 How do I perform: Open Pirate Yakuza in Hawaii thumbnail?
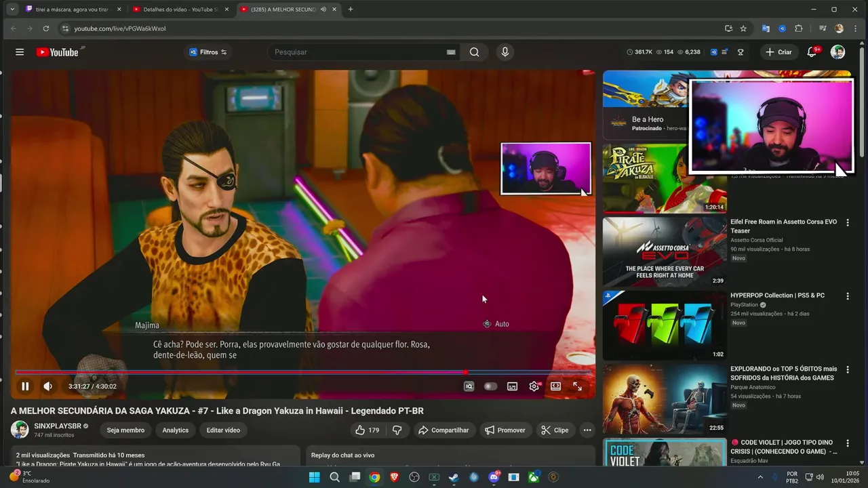[x=665, y=179]
